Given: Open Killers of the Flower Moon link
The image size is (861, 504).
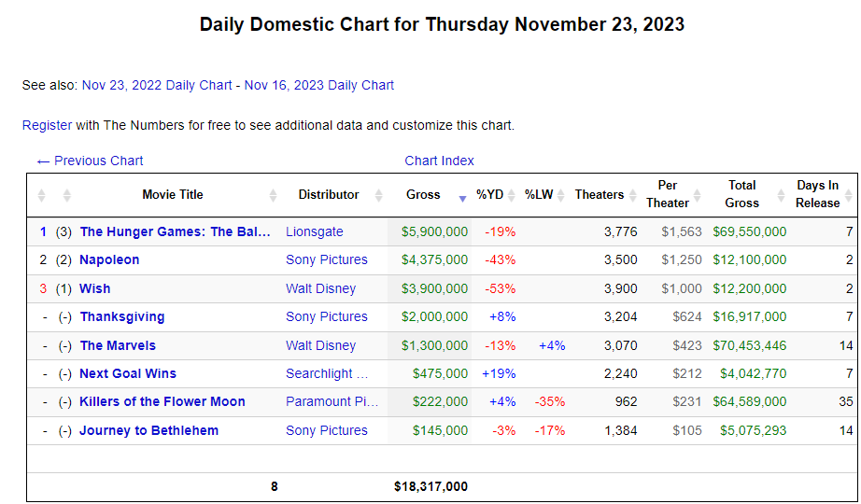Looking at the screenshot, I should (162, 402).
